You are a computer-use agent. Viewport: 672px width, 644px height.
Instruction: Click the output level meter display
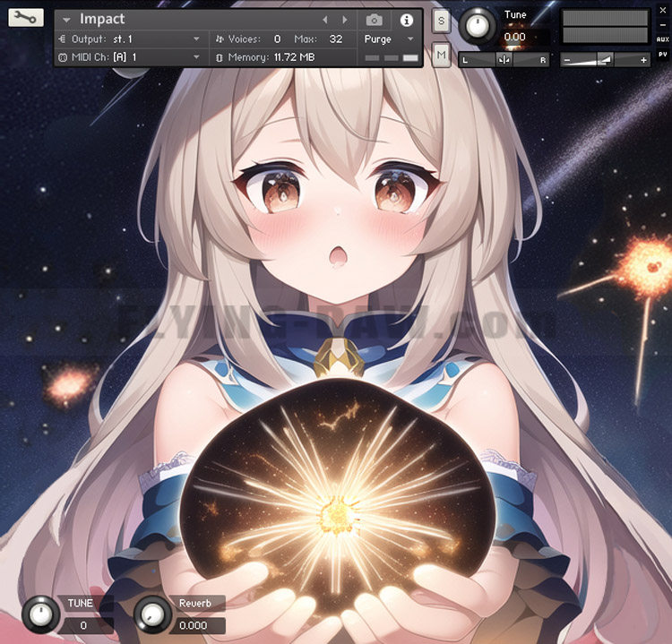(x=605, y=27)
